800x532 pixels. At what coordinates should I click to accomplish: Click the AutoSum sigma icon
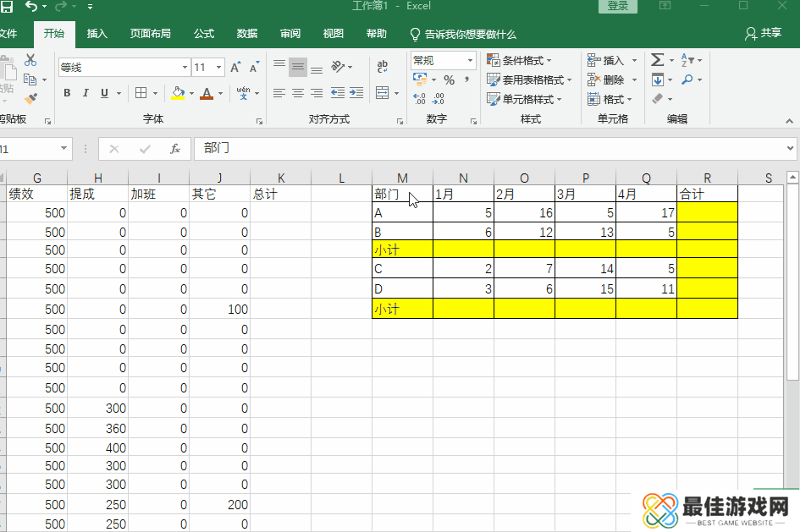coord(658,60)
